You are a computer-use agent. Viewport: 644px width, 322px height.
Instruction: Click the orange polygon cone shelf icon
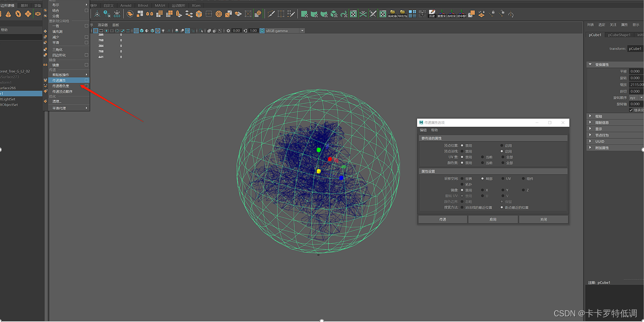8,14
